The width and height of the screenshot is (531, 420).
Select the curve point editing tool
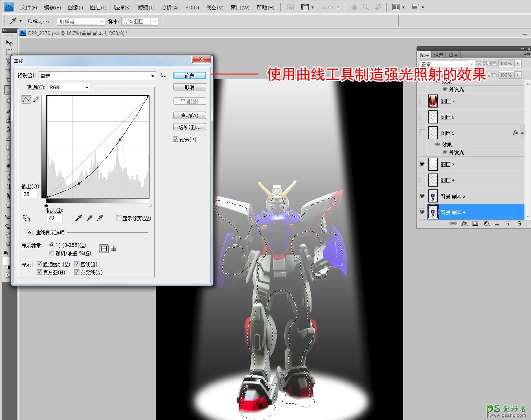coord(26,99)
